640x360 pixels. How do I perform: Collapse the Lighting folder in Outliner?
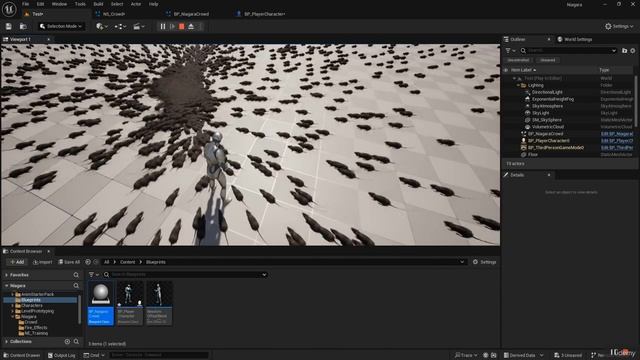(x=518, y=85)
